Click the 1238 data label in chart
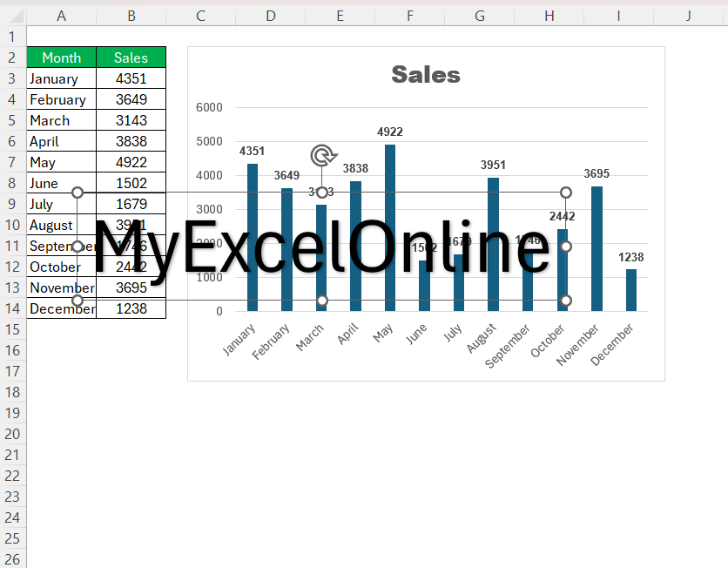This screenshot has width=728, height=568. (x=631, y=257)
